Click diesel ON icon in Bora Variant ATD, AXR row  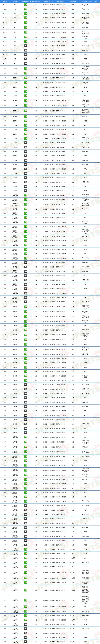pos(26,280)
